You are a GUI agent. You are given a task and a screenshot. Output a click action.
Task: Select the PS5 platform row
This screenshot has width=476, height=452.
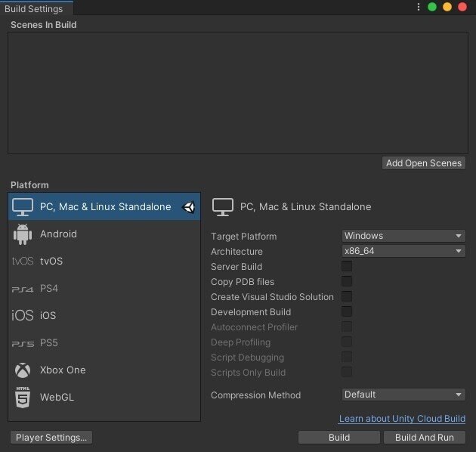(104, 343)
